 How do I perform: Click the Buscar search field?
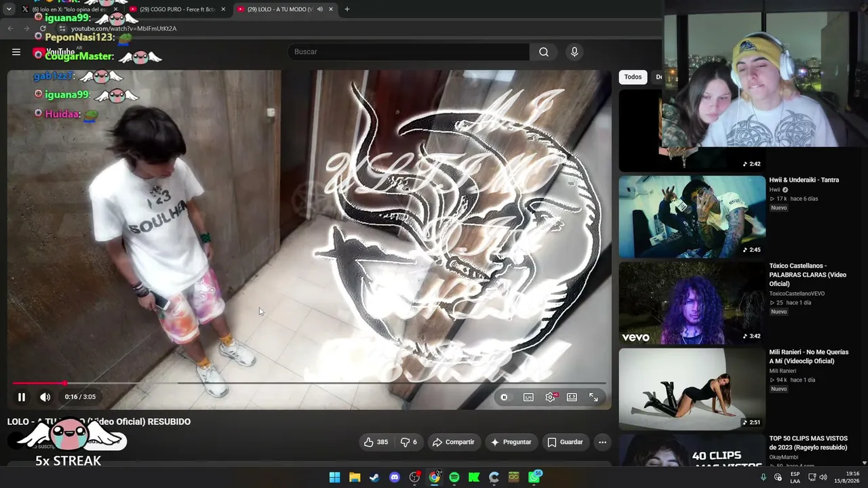[409, 52]
